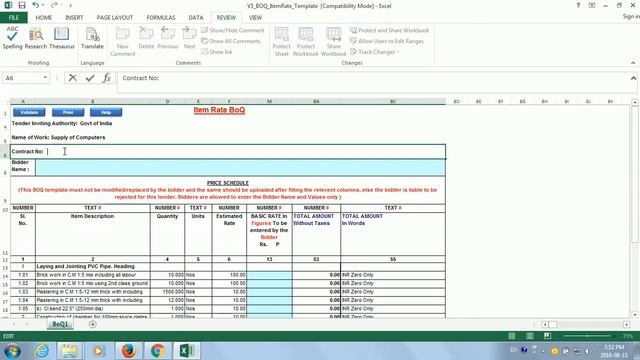Viewport: 640px width, 360px height.
Task: Click the Delete comment icon
Action: pos(146,38)
